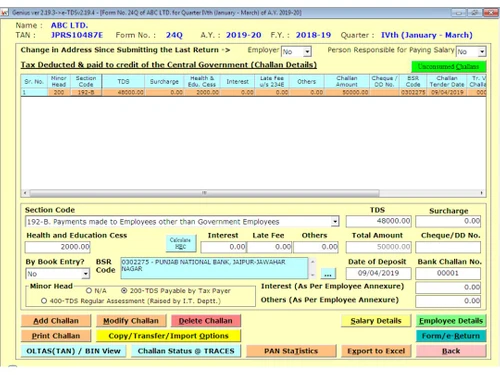Select 200-TDS Payable by Tax Payer radio
Screen dimensions: 500x375
124,291
